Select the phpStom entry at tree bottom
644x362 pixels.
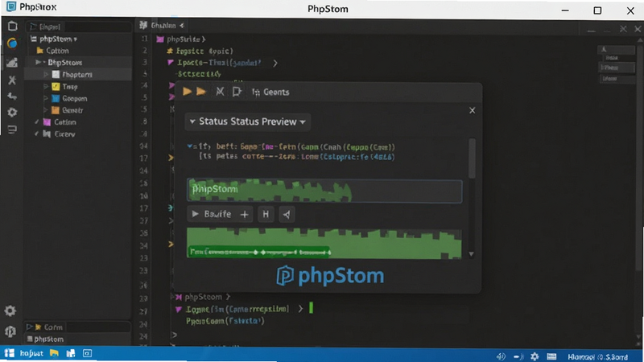tap(45, 339)
